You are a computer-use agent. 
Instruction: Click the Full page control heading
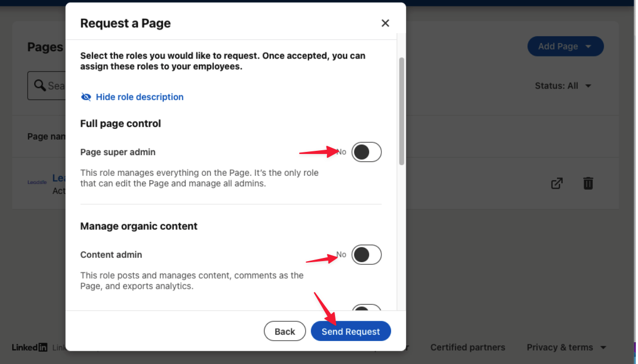[121, 124]
